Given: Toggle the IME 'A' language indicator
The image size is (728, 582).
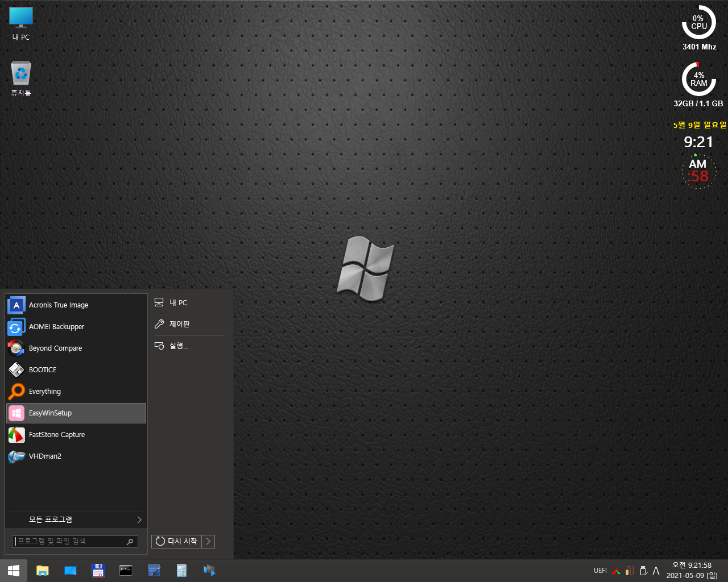Looking at the screenshot, I should (x=656, y=571).
